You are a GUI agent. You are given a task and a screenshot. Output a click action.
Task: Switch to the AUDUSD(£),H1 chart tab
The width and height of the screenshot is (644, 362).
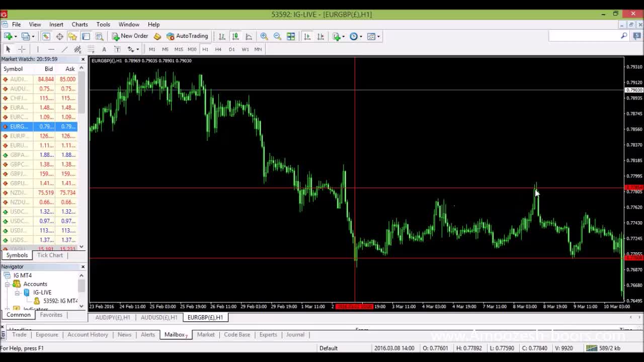pos(159,317)
